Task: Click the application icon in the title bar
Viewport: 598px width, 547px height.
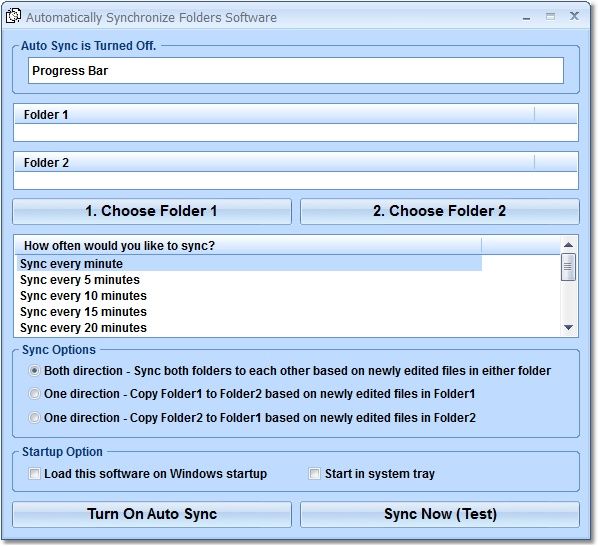Action: (13, 16)
